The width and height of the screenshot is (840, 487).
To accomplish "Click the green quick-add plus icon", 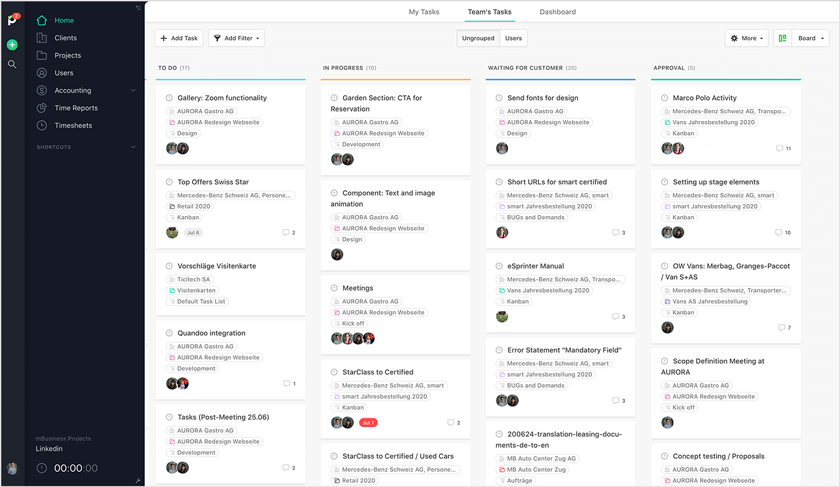I will [12, 45].
